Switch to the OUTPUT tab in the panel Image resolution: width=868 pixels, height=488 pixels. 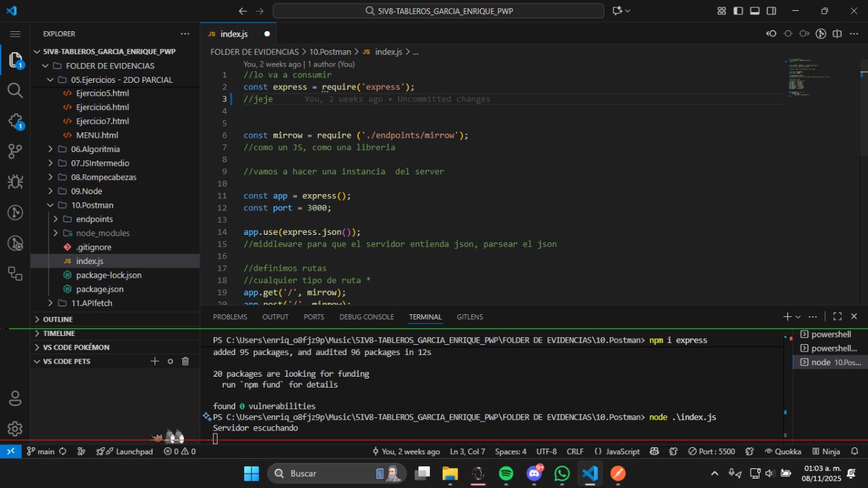coord(275,316)
